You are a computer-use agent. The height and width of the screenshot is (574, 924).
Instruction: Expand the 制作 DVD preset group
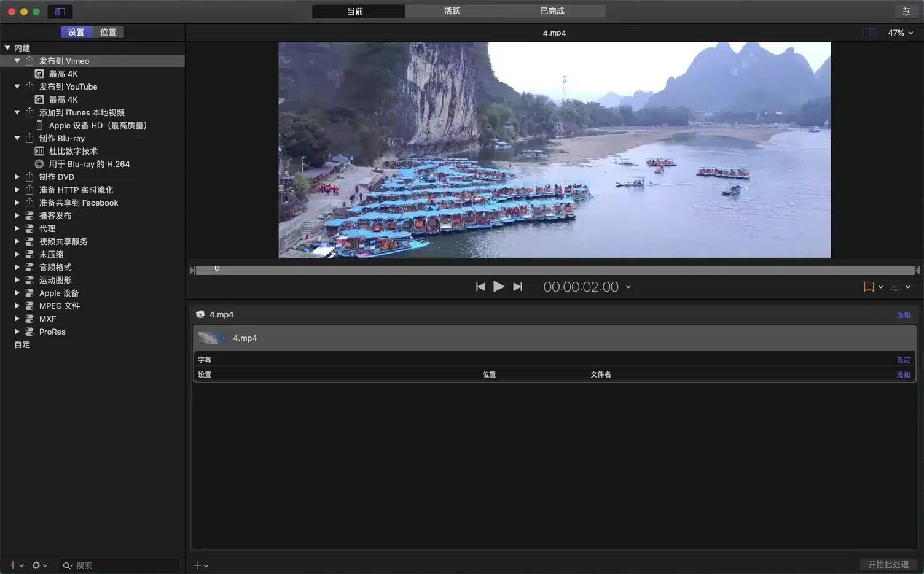pyautogui.click(x=17, y=177)
